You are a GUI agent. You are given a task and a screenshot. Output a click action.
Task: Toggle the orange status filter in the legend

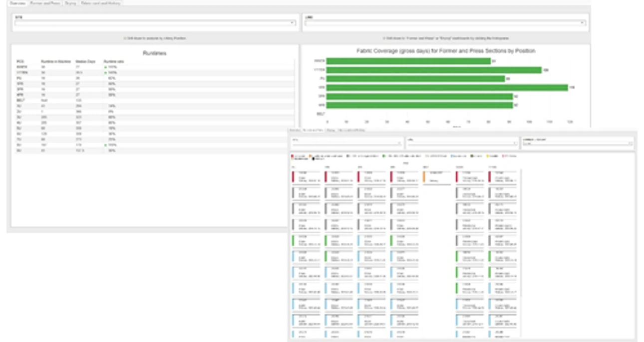pyautogui.click(x=310, y=156)
